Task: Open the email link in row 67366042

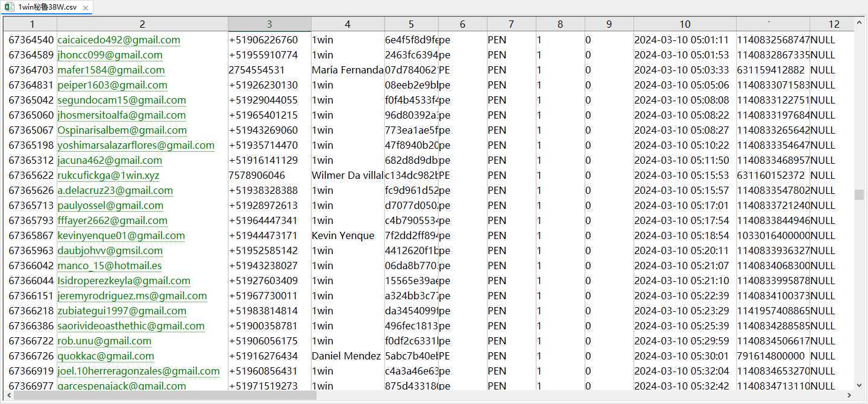Action: 110,266
